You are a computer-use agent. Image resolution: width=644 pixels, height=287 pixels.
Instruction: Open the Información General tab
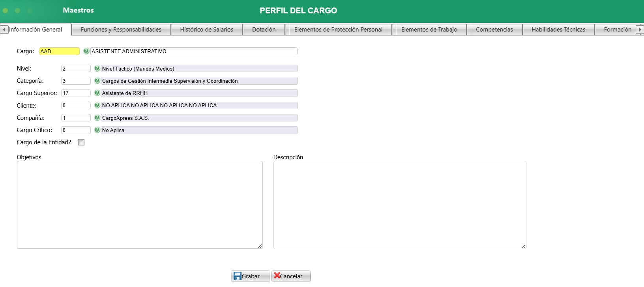click(36, 30)
